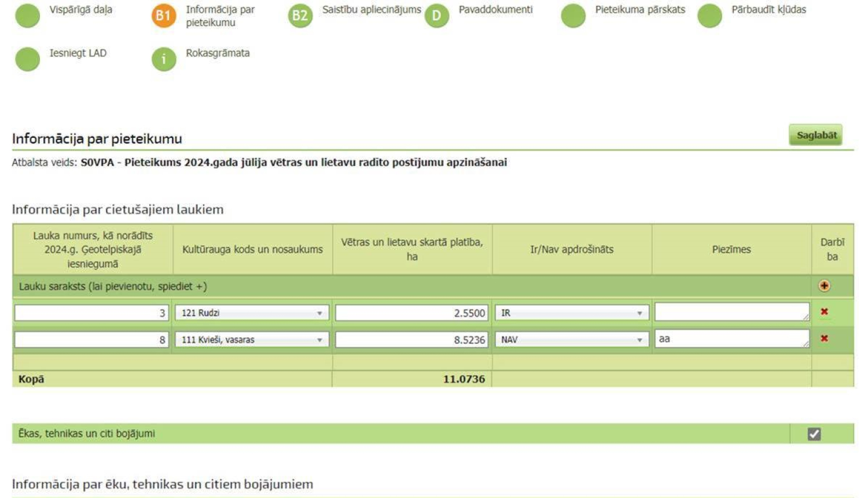Toggle the Ēkas, tehnikas un citi bojājumi checkbox

pyautogui.click(x=814, y=434)
